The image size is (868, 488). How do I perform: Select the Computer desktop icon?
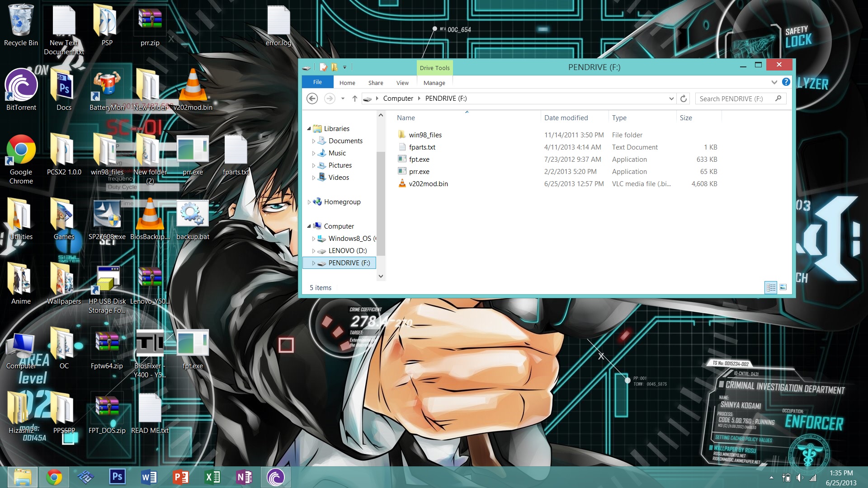tap(21, 351)
